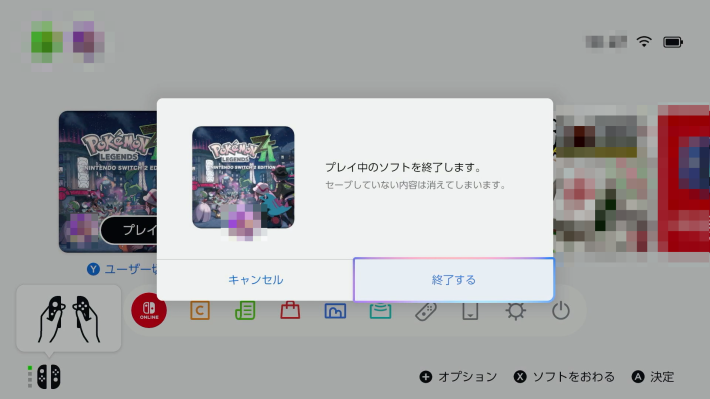Image resolution: width=710 pixels, height=399 pixels.
Task: Open the Virtual Game Cards icon
Action: (470, 311)
